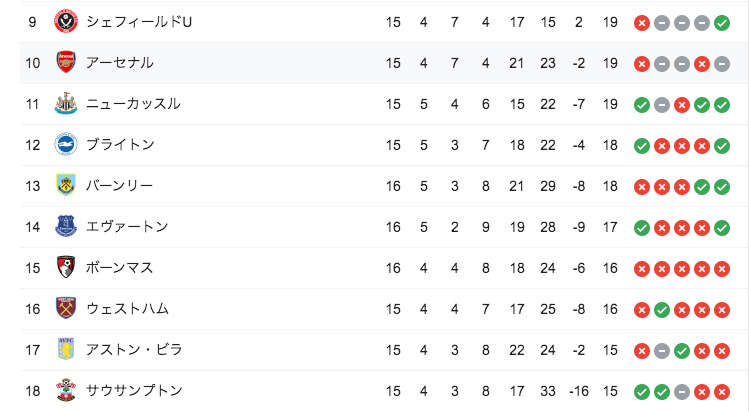Click Arsenal's most recent draw result icon

[722, 64]
